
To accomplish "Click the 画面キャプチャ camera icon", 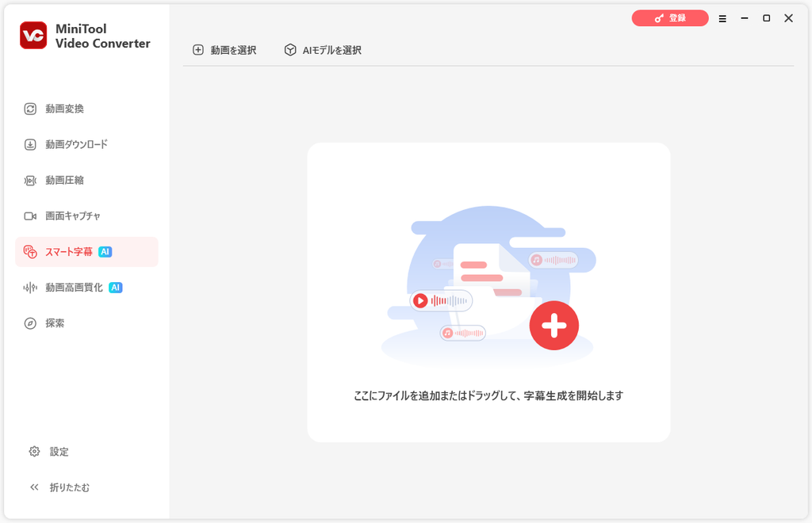I will coord(30,216).
